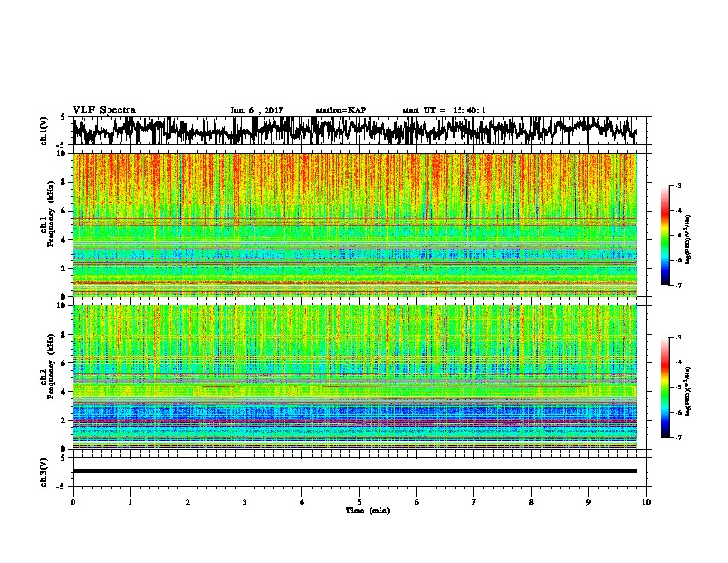The image size is (728, 563).
Task: Click the "10" tick label on the time axis
Action: 646,502
